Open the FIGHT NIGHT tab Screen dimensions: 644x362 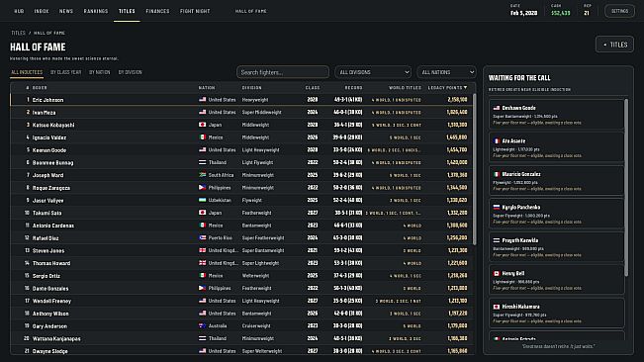(195, 11)
